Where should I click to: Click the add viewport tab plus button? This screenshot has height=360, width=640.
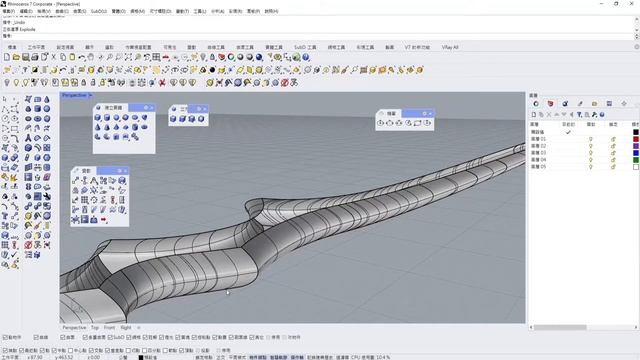139,327
